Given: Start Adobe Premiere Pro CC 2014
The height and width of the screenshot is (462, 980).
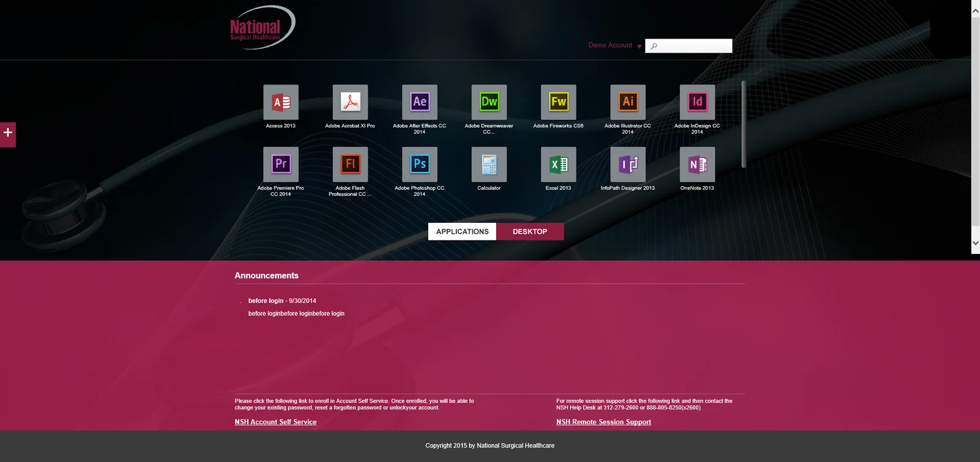Looking at the screenshot, I should [281, 164].
